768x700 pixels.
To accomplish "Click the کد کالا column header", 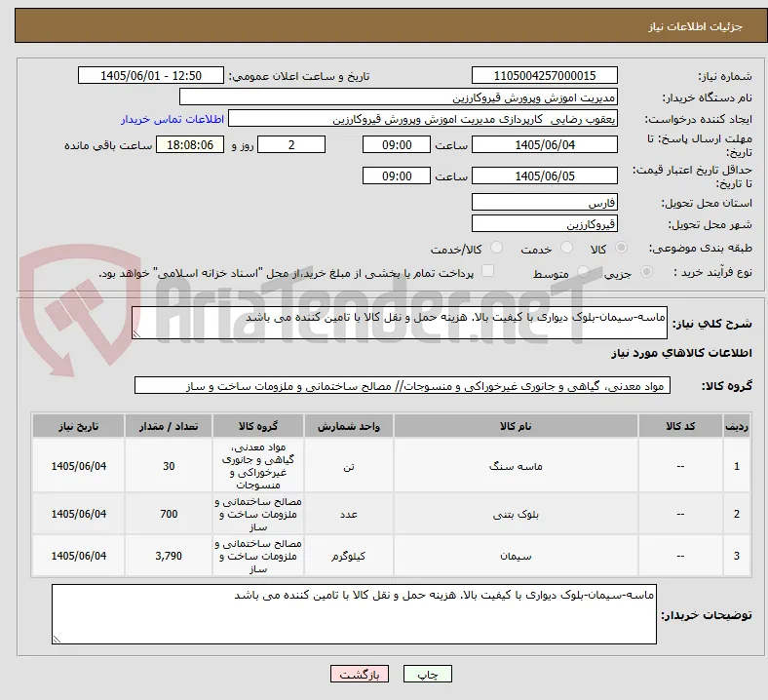I will click(680, 426).
